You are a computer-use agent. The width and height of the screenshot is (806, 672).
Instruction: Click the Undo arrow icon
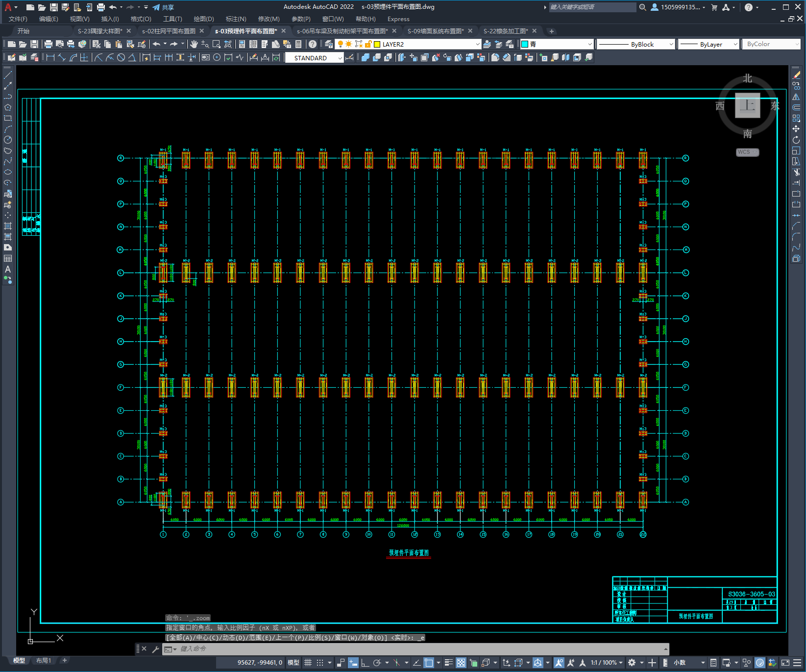[156, 44]
